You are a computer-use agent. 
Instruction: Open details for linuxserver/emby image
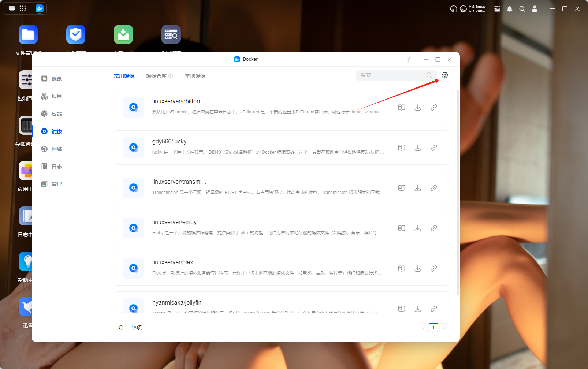coord(402,228)
